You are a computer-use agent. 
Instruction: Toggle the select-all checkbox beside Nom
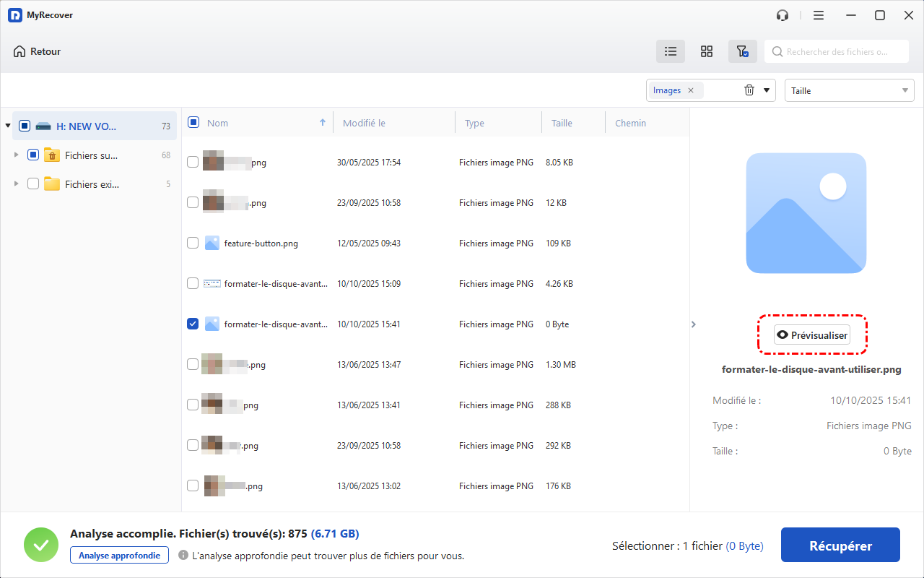pyautogui.click(x=193, y=123)
